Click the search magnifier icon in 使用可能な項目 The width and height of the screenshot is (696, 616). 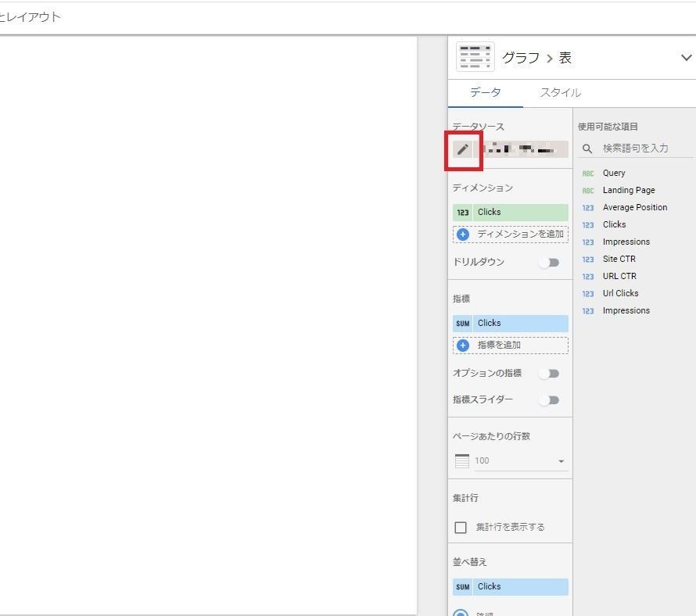click(x=587, y=148)
